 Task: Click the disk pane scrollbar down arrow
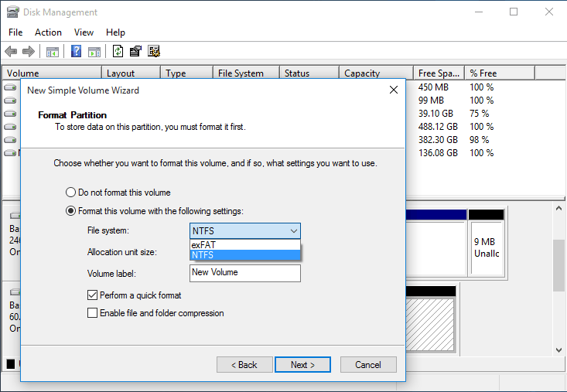(558, 350)
